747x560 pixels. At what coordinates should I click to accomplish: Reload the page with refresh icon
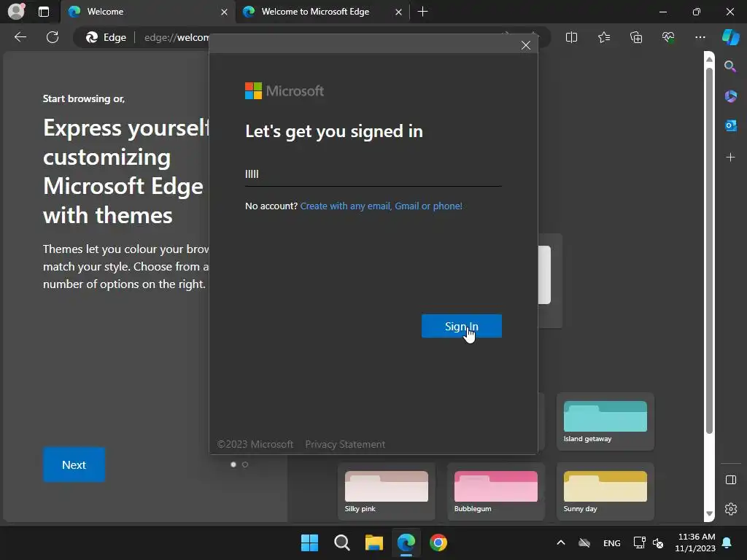coord(53,37)
